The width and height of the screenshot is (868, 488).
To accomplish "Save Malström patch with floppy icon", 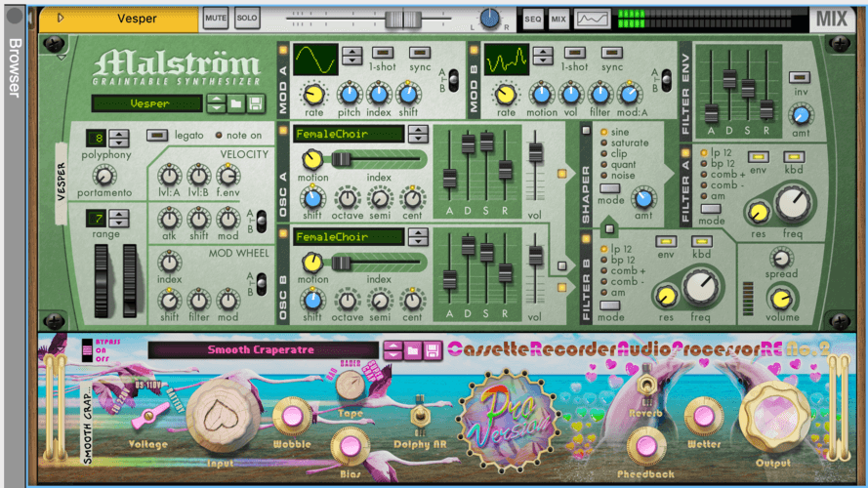I will [x=255, y=103].
